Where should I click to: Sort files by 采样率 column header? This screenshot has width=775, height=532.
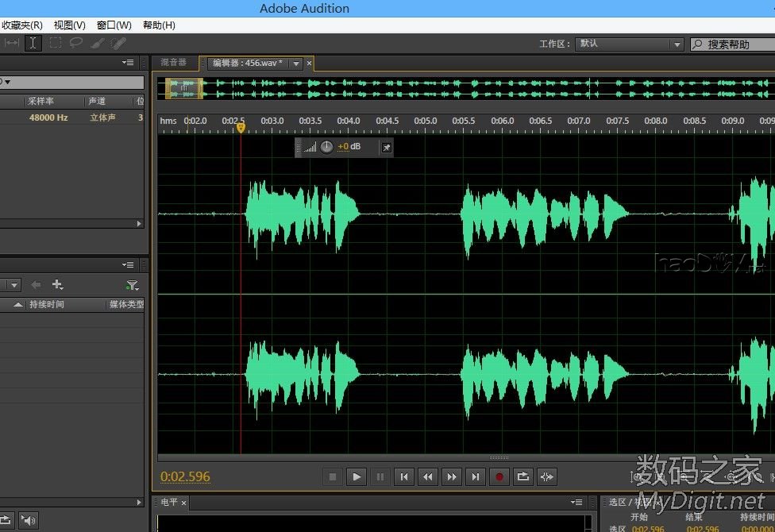click(x=40, y=102)
